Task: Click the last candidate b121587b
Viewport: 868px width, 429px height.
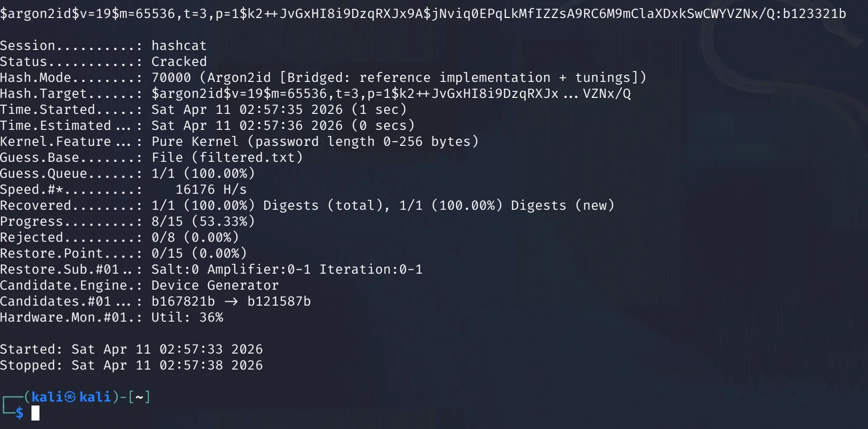Action: [279, 301]
